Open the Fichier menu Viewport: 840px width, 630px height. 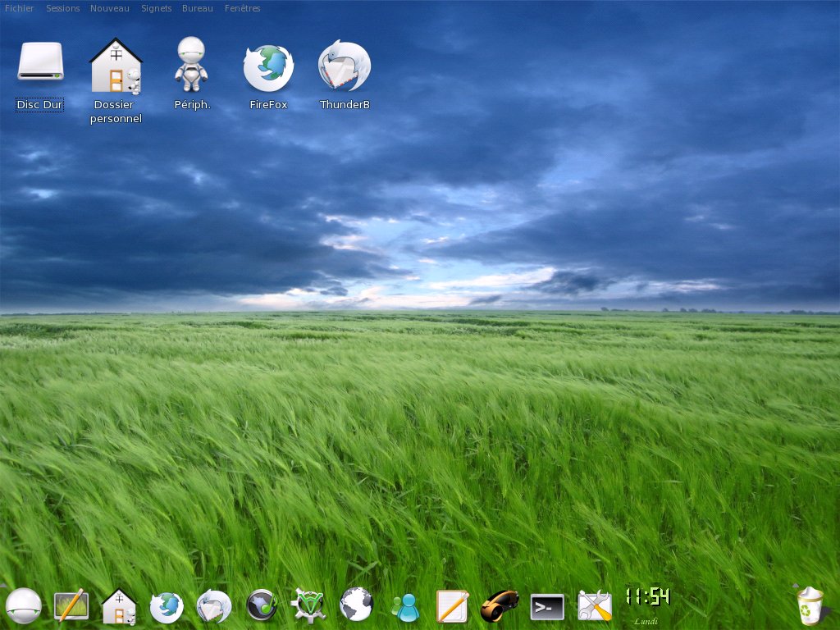20,8
